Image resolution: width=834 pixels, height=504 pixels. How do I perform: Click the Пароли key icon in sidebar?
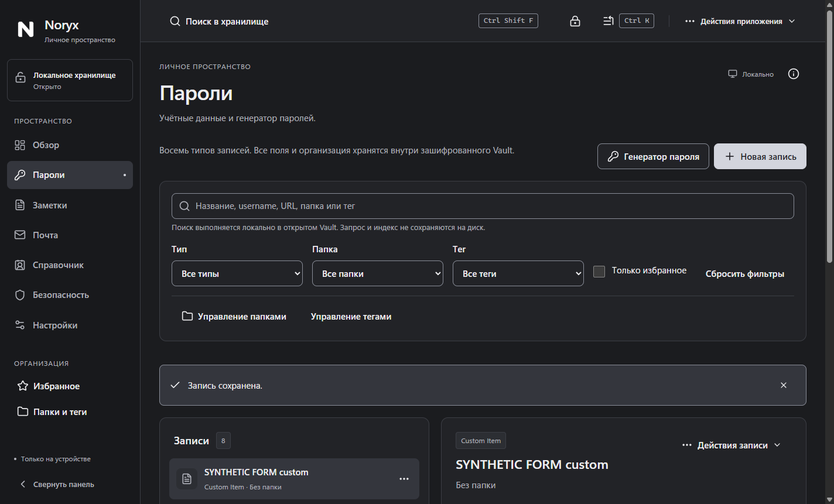click(20, 175)
